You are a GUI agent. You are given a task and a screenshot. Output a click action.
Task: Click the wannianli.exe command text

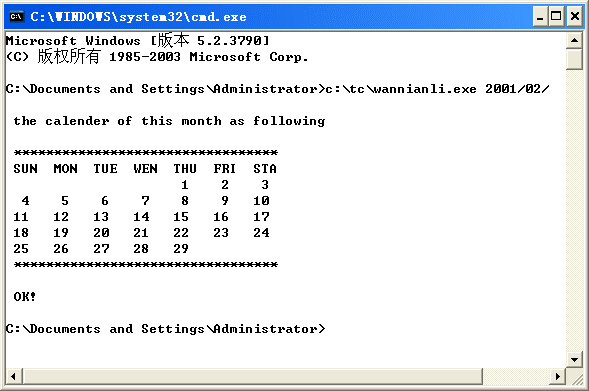pos(400,89)
